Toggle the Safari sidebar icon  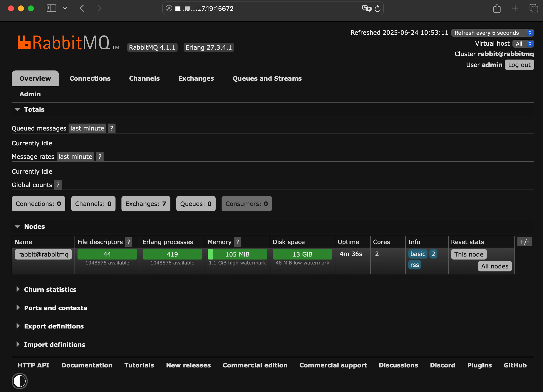(x=51, y=8)
